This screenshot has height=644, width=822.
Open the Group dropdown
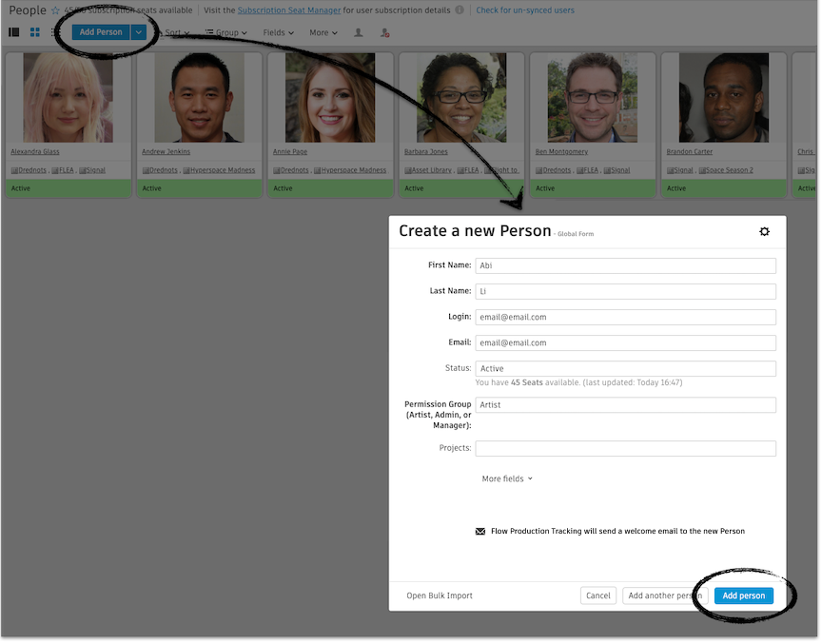pyautogui.click(x=226, y=32)
